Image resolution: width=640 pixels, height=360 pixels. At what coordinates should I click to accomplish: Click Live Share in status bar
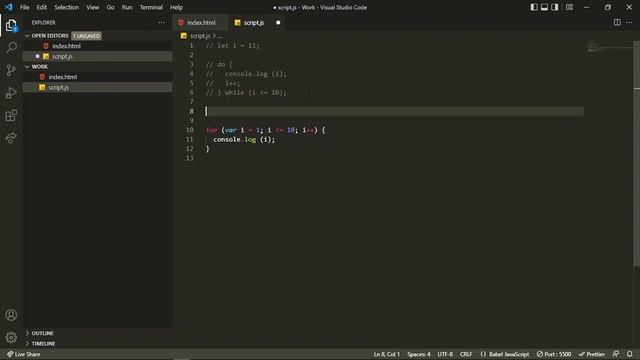pos(24,354)
